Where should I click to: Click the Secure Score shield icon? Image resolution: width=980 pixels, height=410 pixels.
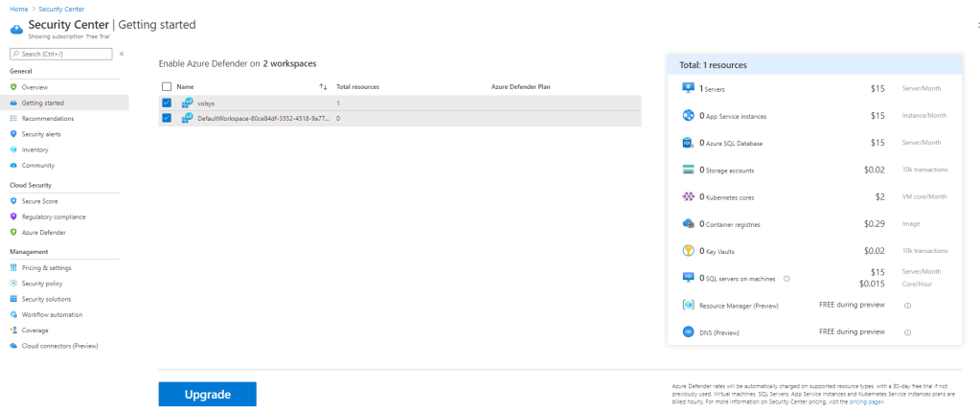tap(13, 201)
